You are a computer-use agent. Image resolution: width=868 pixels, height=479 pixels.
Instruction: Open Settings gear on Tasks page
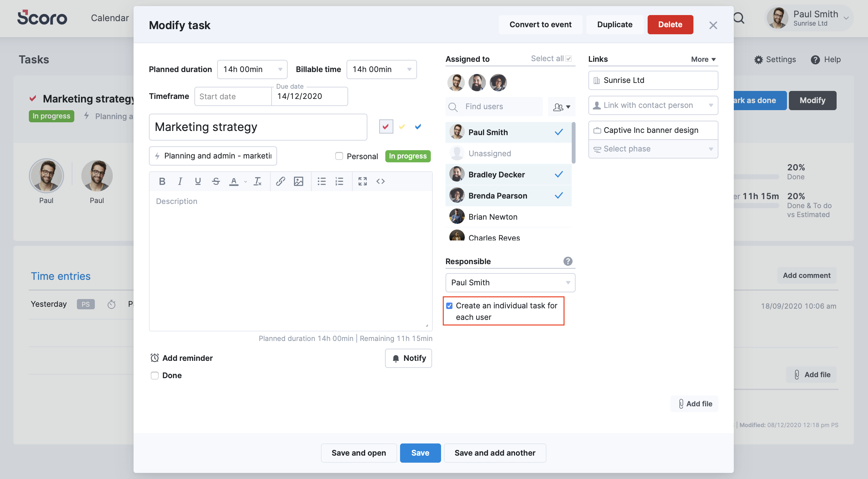pyautogui.click(x=758, y=60)
